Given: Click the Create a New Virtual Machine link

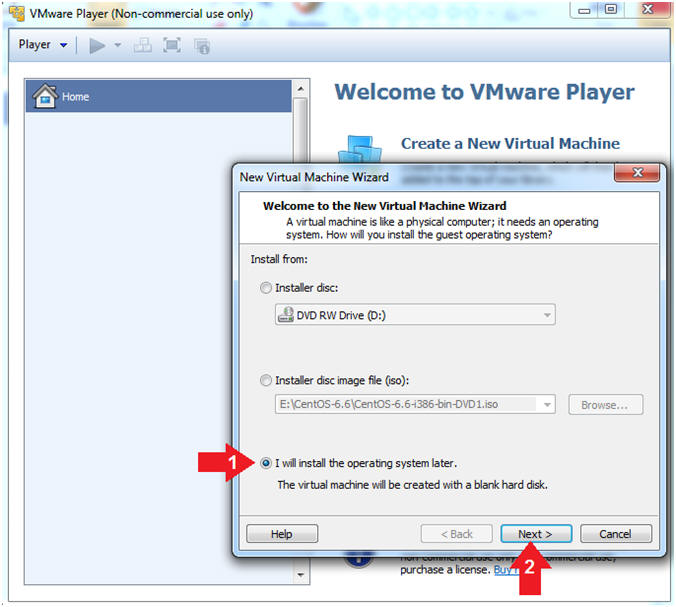Looking at the screenshot, I should pos(510,144).
